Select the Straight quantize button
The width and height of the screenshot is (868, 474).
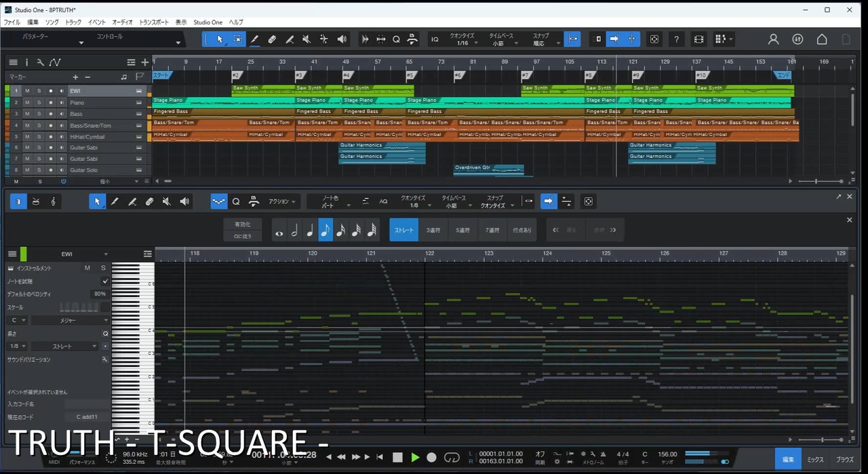403,231
